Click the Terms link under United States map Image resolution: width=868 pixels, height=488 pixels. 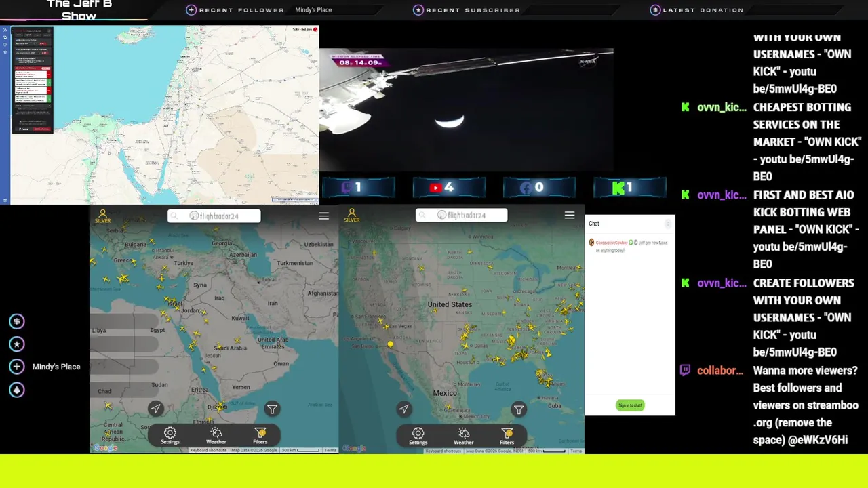[576, 451]
